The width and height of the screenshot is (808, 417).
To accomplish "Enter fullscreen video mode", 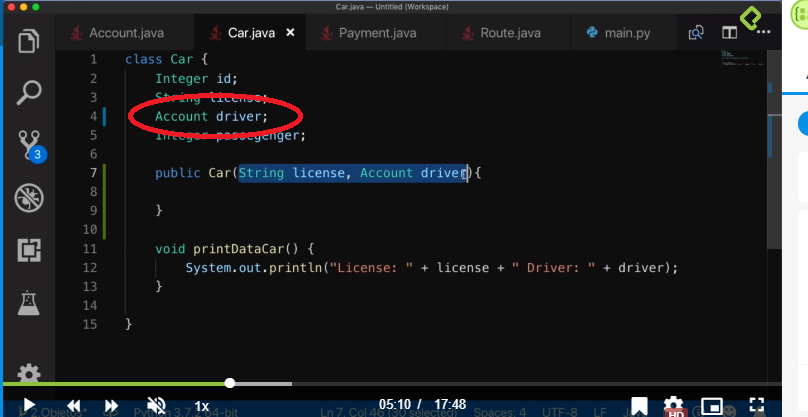I will pos(756,405).
